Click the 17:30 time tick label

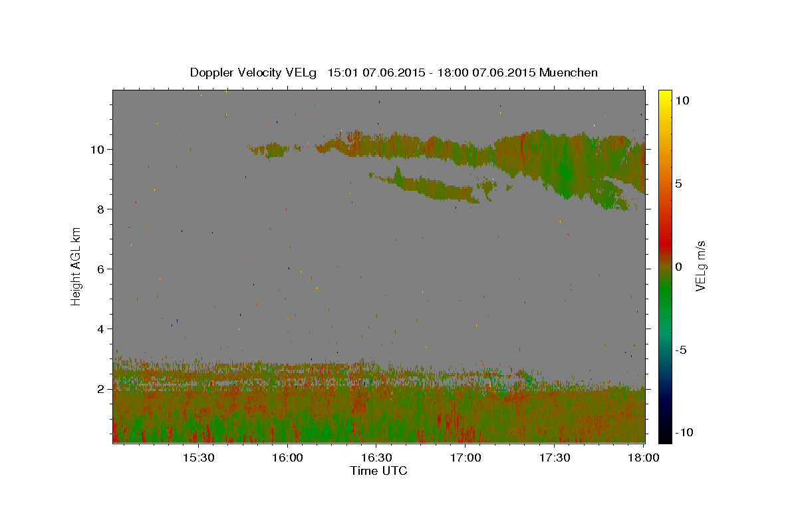click(555, 458)
